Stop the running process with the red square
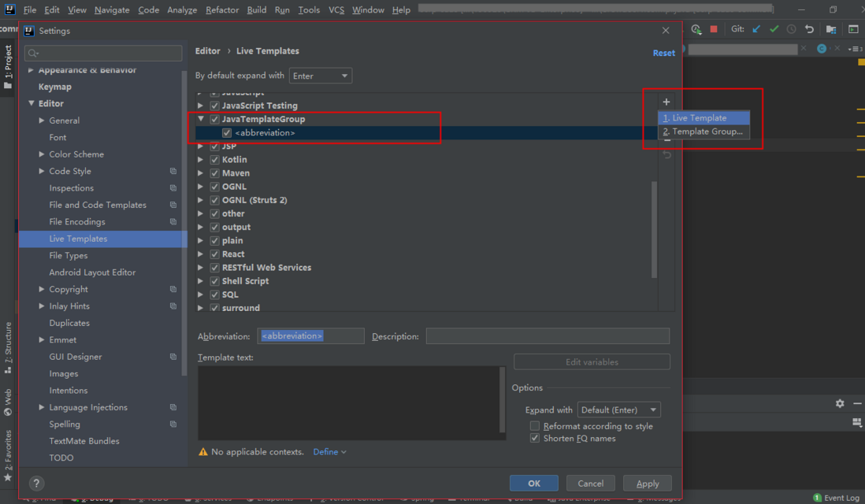This screenshot has height=504, width=865. pos(714,29)
